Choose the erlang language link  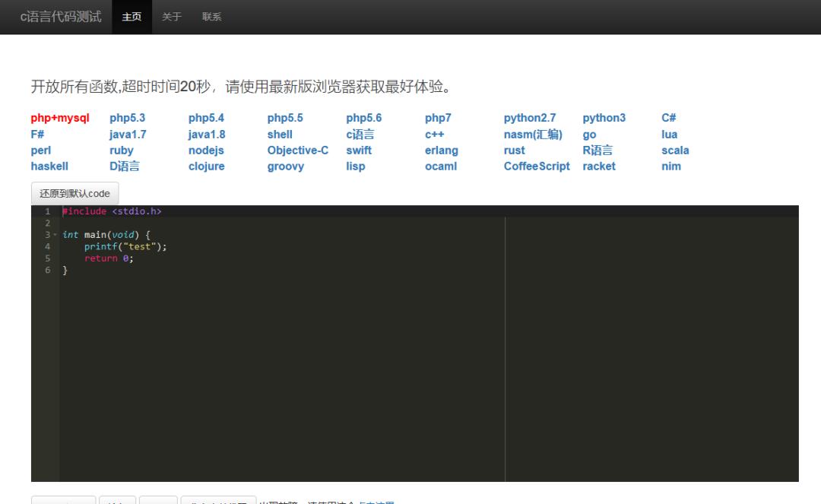[442, 151]
